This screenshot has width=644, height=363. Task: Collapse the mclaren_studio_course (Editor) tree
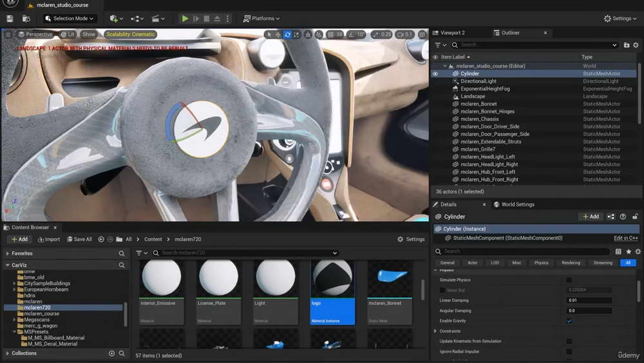pos(445,66)
